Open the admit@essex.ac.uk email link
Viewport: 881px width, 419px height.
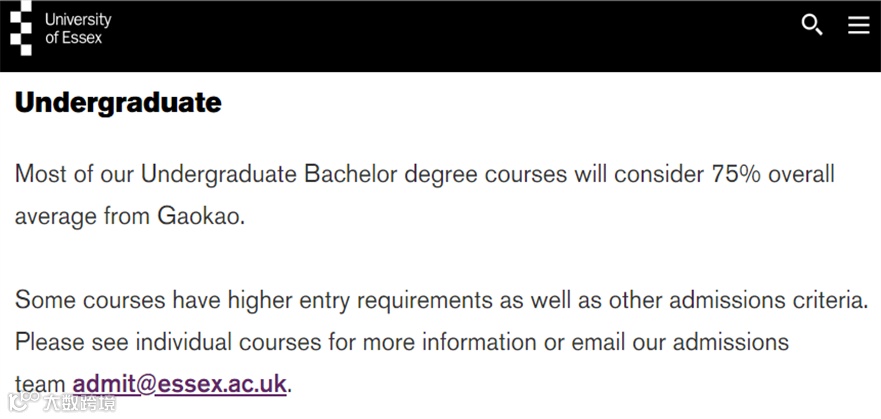click(180, 384)
